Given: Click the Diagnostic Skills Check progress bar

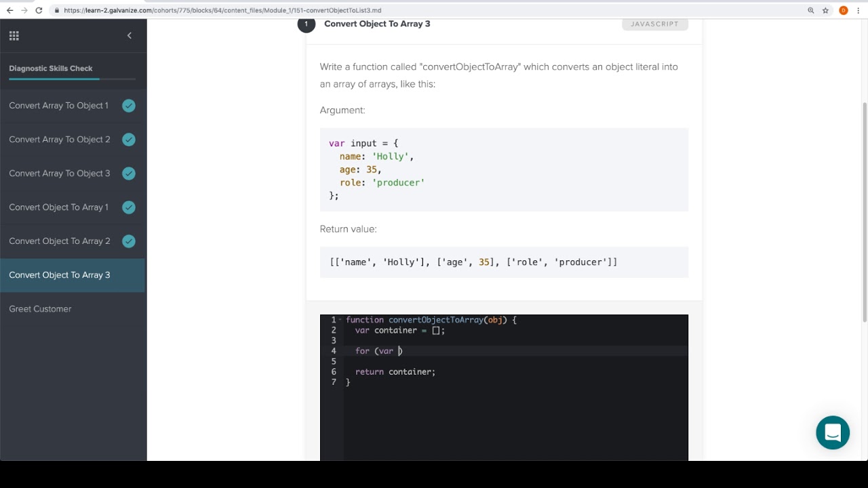Looking at the screenshot, I should coord(72,79).
